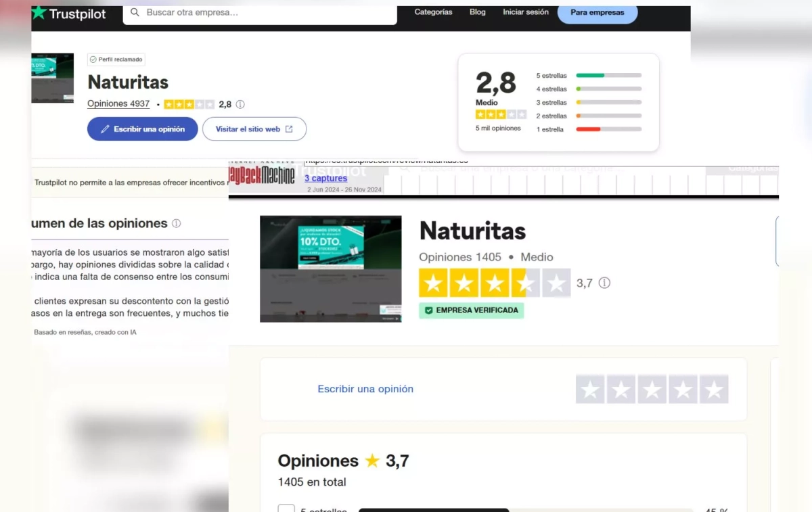Click the search magnifier icon
The image size is (812, 512).
tap(135, 13)
